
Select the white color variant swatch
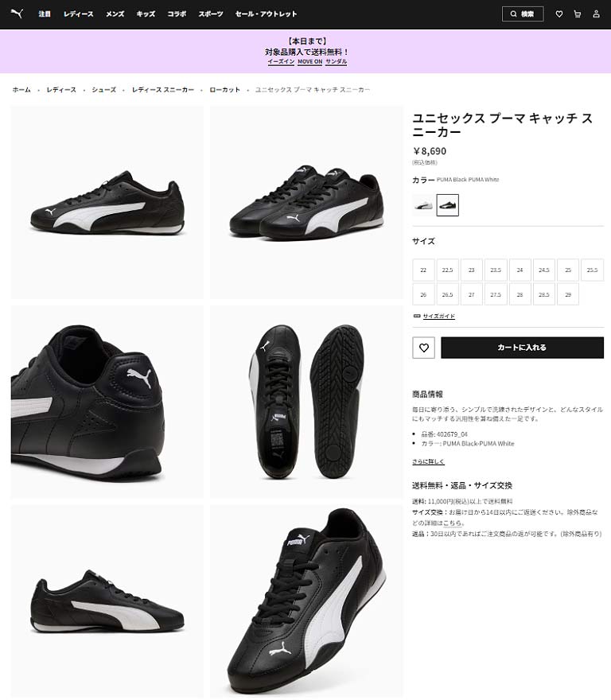(422, 205)
